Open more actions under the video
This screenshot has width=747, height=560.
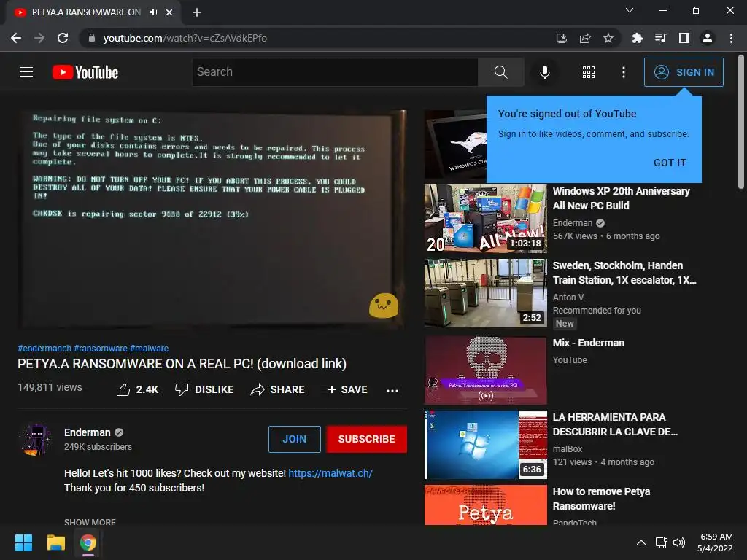tap(392, 391)
